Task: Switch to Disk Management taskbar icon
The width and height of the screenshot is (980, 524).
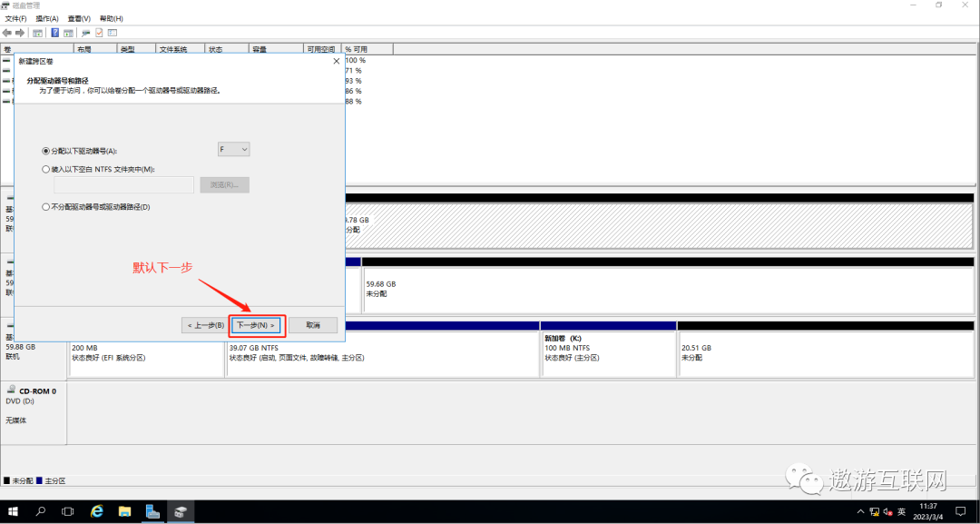Action: 181,511
